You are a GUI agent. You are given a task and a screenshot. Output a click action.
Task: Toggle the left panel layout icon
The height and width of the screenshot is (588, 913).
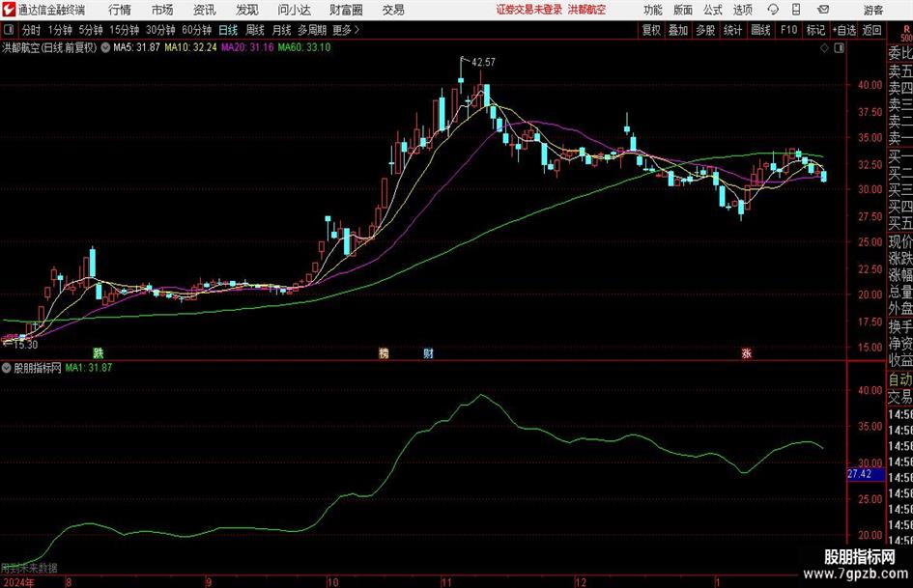coord(9,30)
